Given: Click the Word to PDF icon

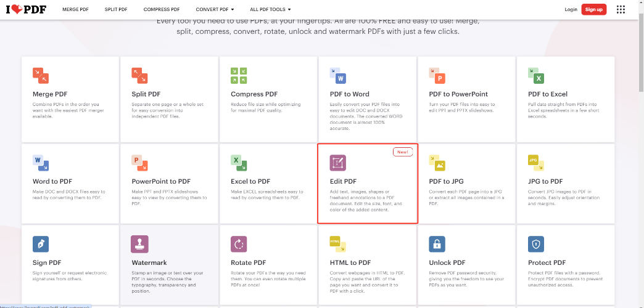Looking at the screenshot, I should click(x=41, y=163).
